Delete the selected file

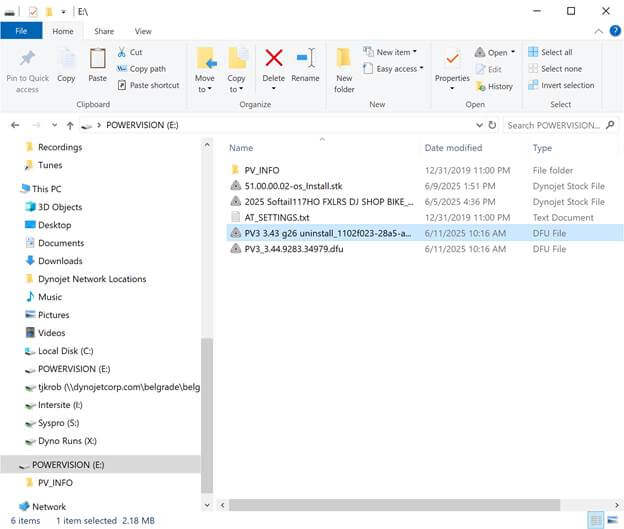point(274,69)
